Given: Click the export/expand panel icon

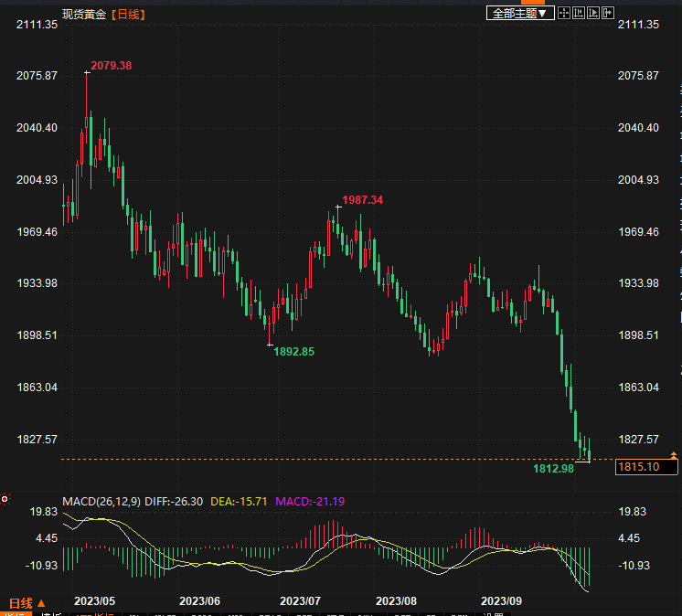Looking at the screenshot, I should point(608,13).
